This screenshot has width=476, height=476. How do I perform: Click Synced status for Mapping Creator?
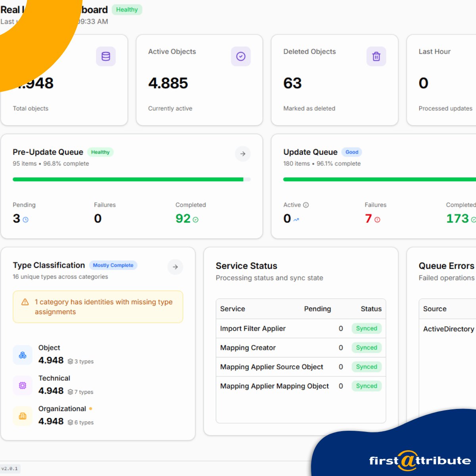click(367, 347)
